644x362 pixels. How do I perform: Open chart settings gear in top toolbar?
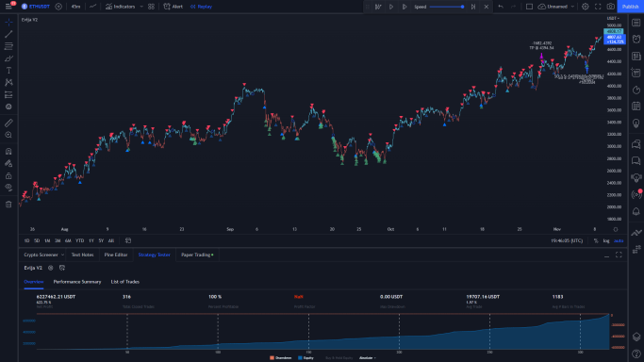[x=586, y=7]
